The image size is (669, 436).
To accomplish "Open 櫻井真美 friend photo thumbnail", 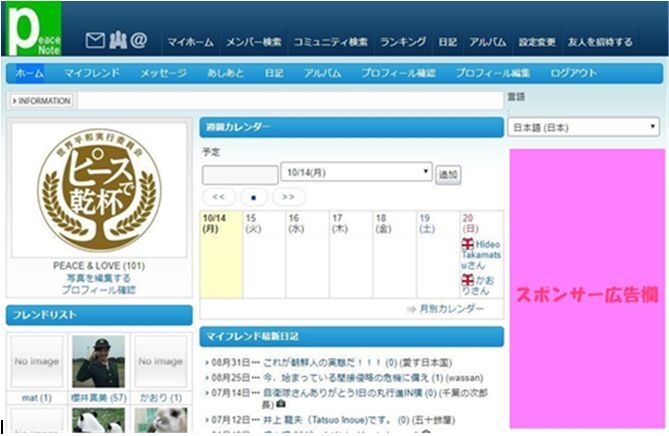I will tap(98, 361).
